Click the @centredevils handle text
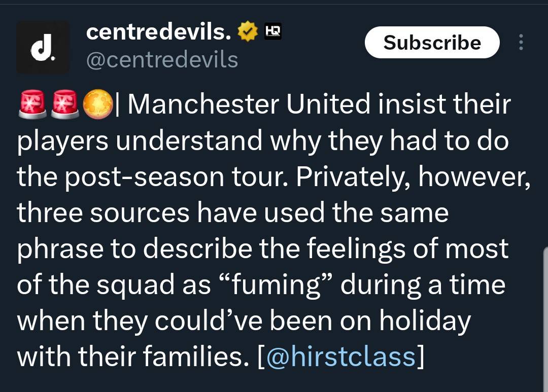This screenshot has width=548, height=392. tap(162, 60)
